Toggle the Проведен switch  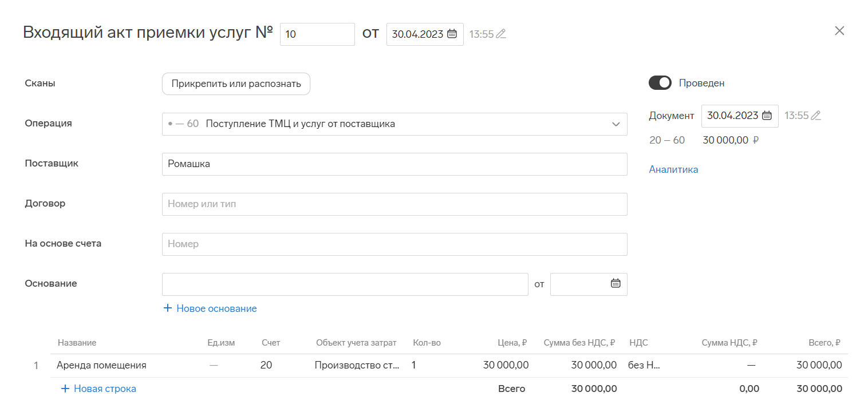660,83
